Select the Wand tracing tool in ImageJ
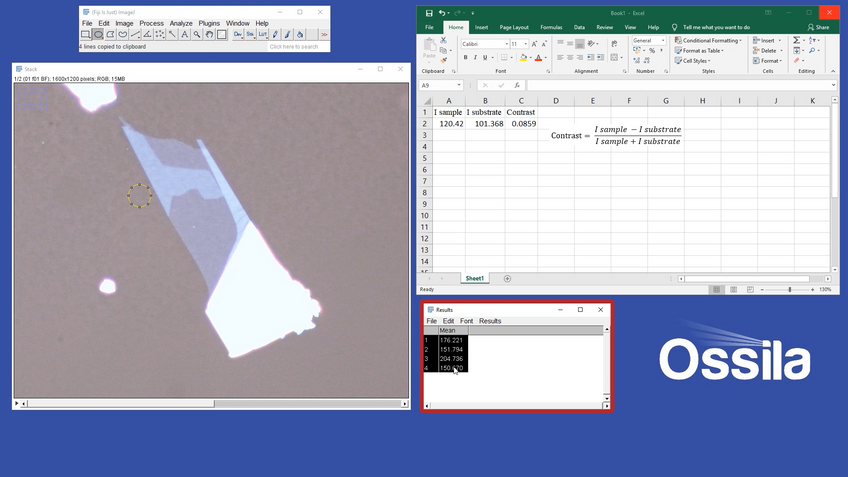Viewport: 848px width, 477px height. coord(172,34)
